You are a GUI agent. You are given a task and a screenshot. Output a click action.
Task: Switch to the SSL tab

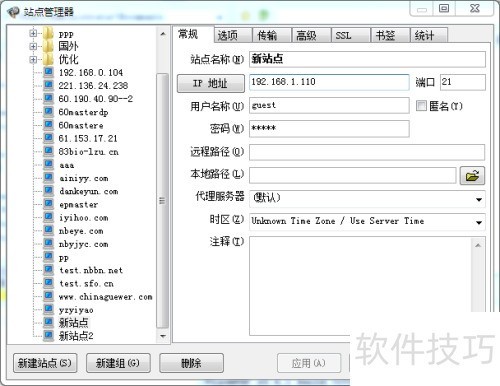click(x=351, y=35)
